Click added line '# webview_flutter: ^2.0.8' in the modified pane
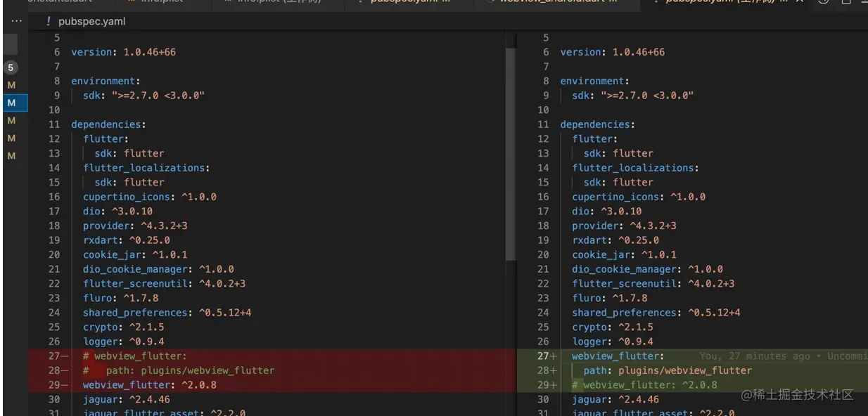The height and width of the screenshot is (416, 868). pos(644,385)
